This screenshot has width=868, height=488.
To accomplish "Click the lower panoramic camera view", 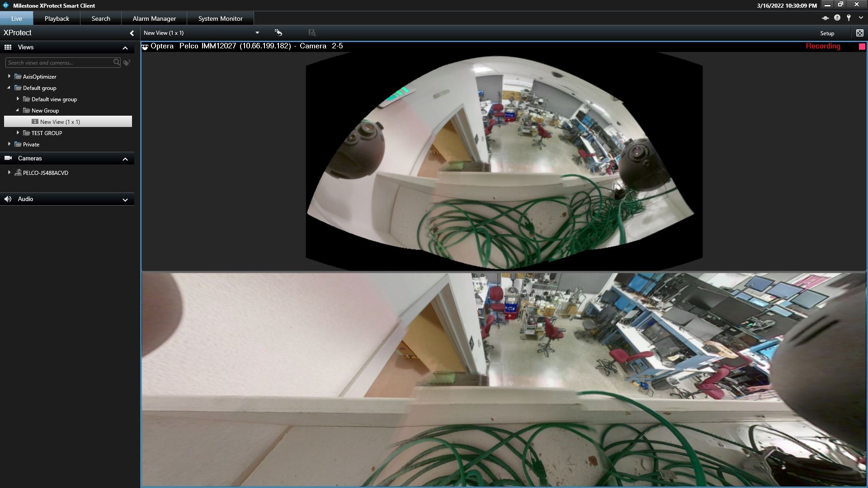I will (x=504, y=379).
